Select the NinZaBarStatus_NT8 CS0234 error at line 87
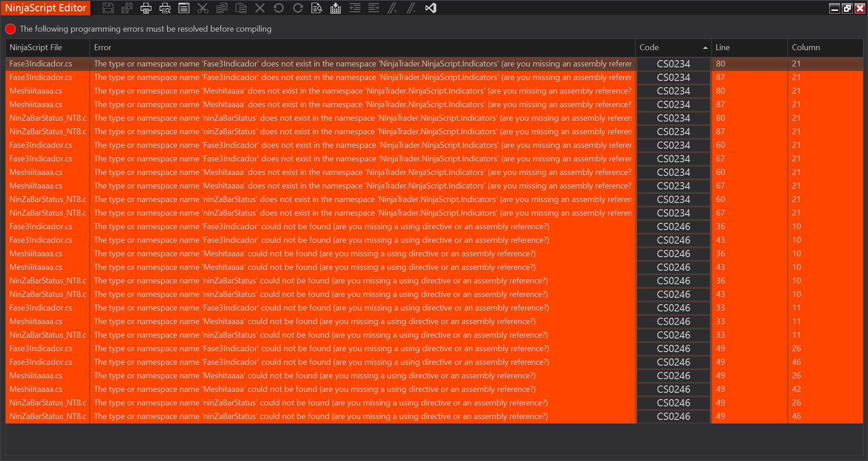 434,132
